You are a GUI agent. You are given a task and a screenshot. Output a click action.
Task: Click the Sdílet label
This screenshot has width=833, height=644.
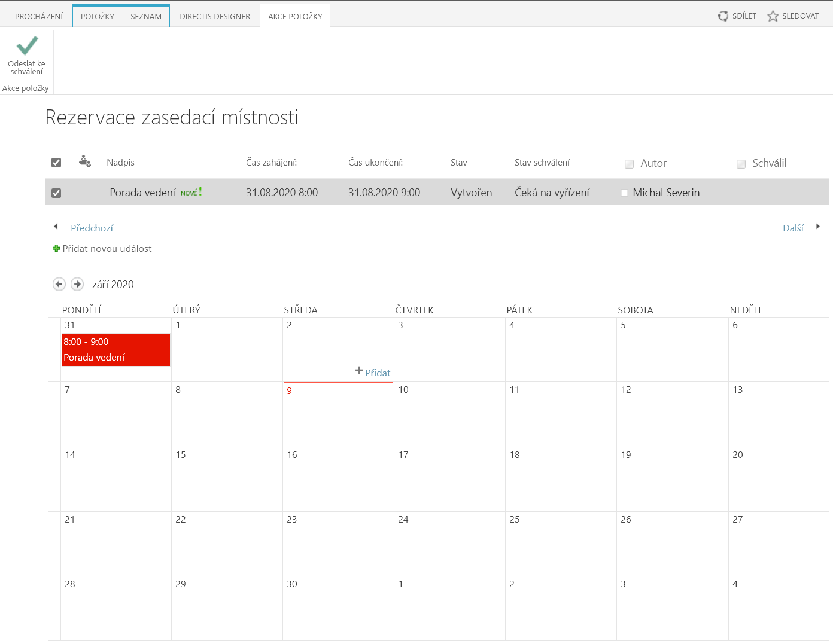pos(744,16)
